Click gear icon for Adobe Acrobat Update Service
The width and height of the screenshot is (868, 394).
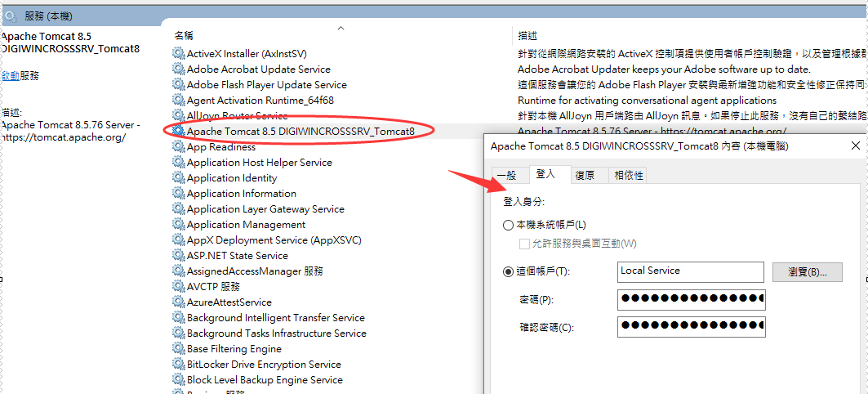click(179, 69)
